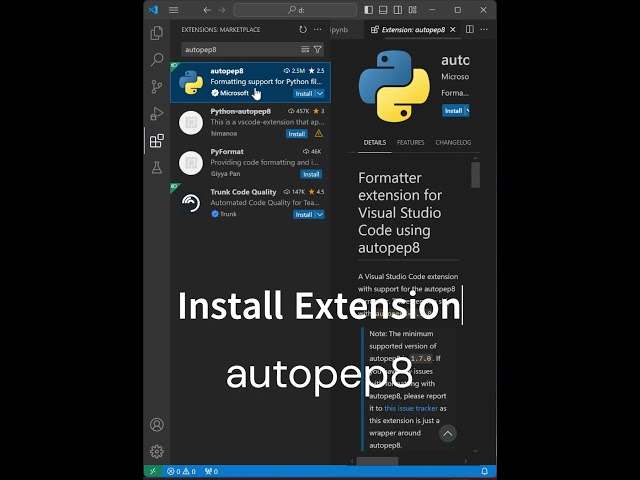Open notifications bell in status bar
Viewport: 640px width, 480px height.
pyautogui.click(x=484, y=471)
